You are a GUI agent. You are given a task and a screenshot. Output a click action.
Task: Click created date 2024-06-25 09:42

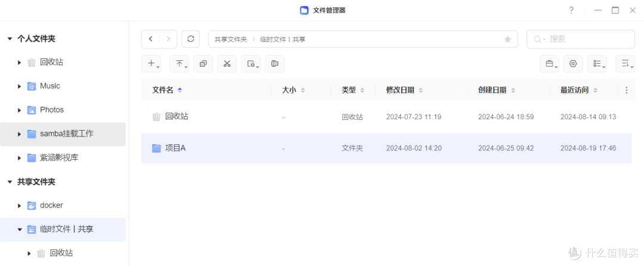[506, 148]
